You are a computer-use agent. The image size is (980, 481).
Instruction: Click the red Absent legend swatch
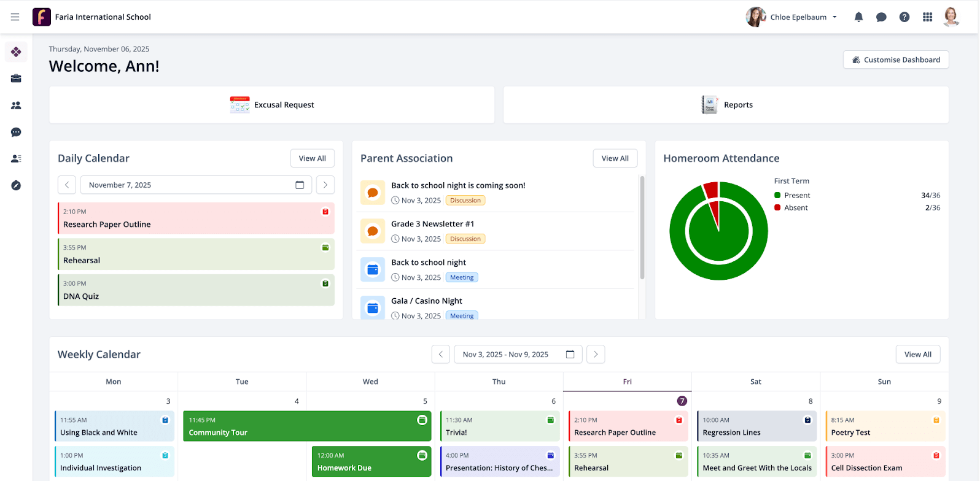click(x=777, y=207)
